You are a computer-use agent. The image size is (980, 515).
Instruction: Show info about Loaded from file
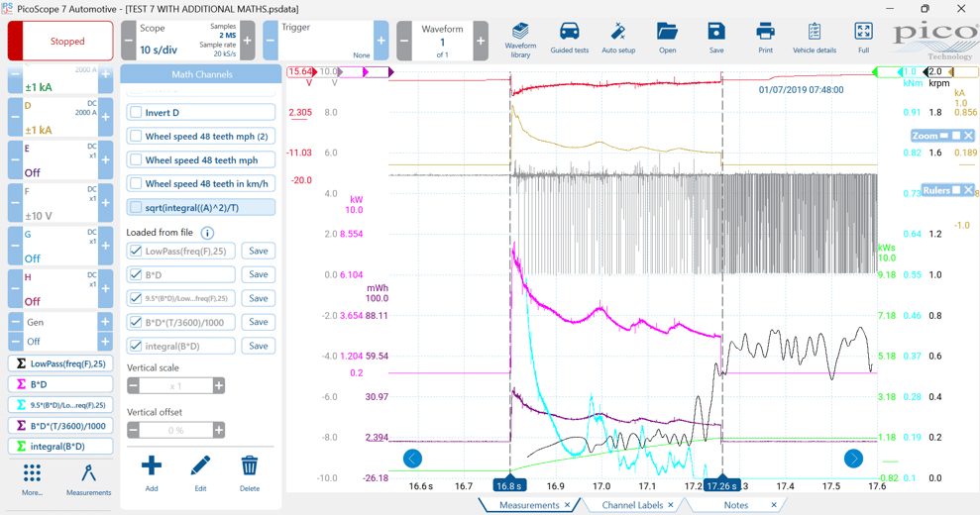(207, 233)
